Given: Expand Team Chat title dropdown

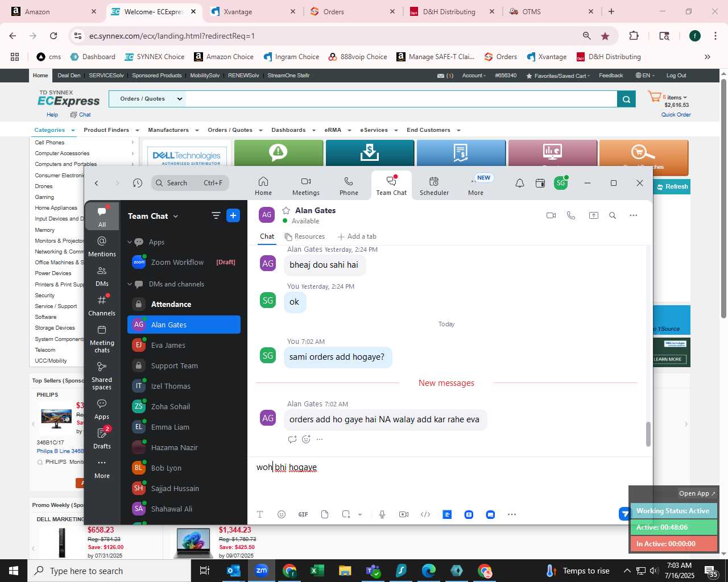Looking at the screenshot, I should tap(176, 216).
